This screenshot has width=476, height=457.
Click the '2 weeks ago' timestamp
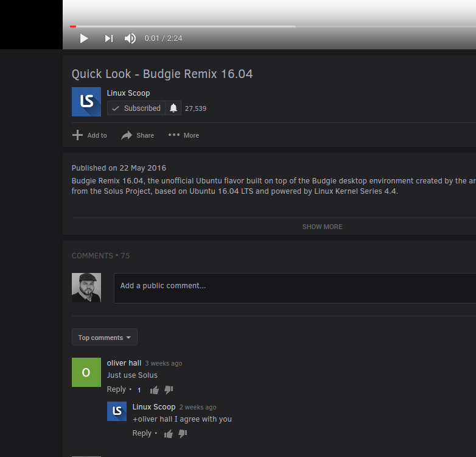pos(198,407)
